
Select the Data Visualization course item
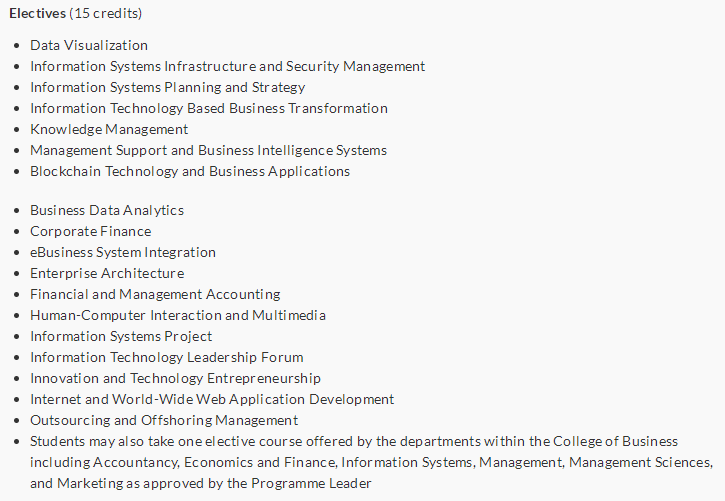point(89,45)
